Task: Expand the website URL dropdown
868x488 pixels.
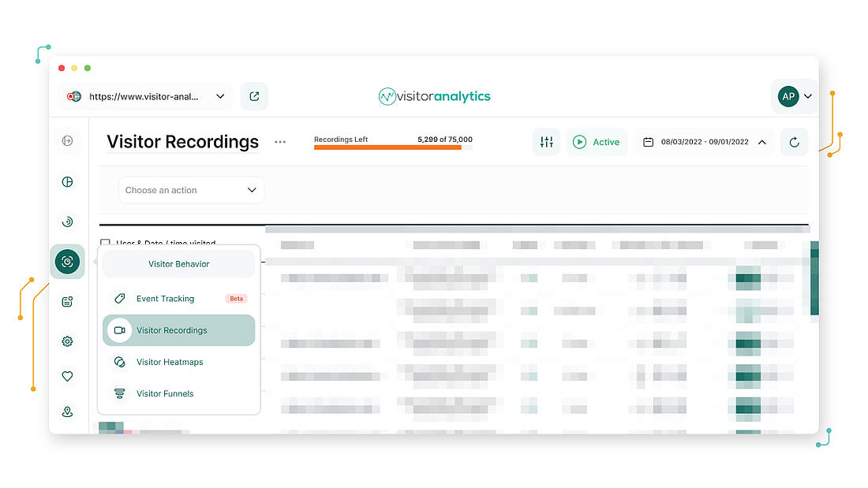Action: [220, 96]
